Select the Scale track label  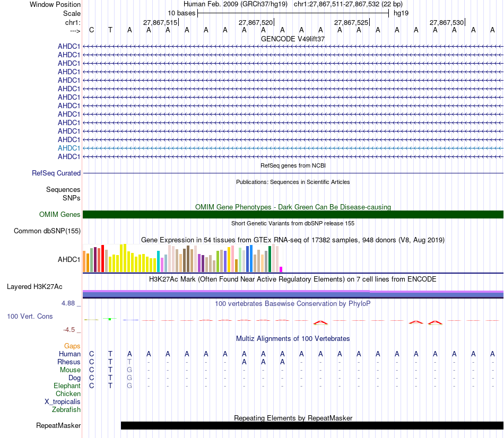(x=72, y=13)
